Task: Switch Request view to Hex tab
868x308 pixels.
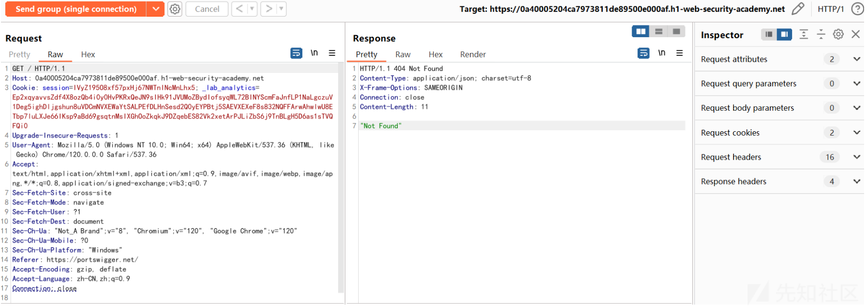Action: (88, 54)
